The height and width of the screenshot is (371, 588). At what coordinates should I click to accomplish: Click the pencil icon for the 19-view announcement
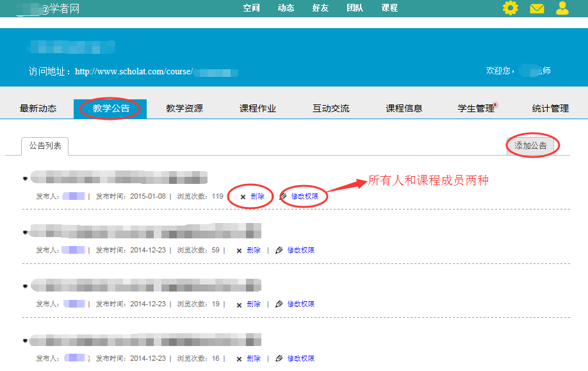click(x=279, y=304)
